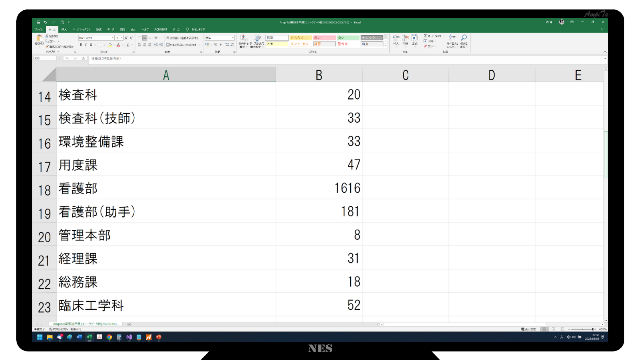The image size is (640, 360).
Task: Select cell containing 看護部
Action: pyautogui.click(x=166, y=188)
